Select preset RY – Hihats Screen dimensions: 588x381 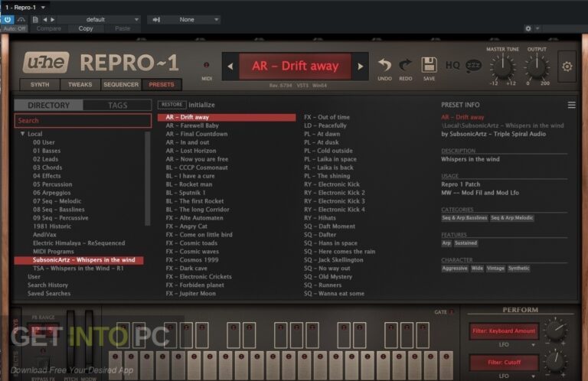coord(319,218)
